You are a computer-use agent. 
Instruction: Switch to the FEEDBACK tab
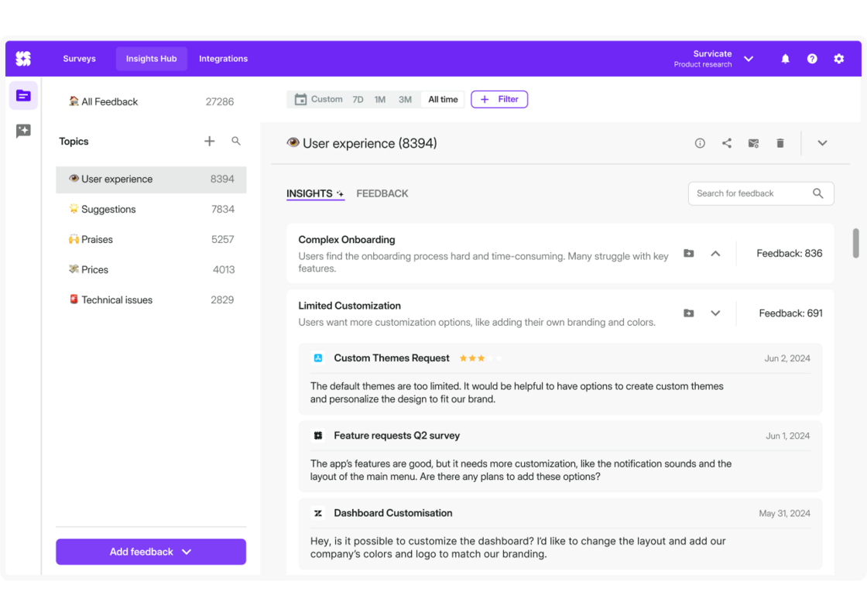[382, 193]
